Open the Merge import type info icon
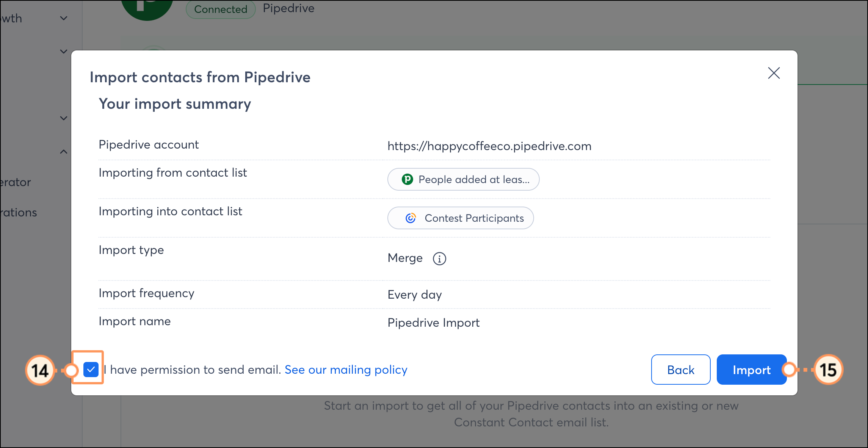Image resolution: width=868 pixels, height=448 pixels. [x=439, y=259]
